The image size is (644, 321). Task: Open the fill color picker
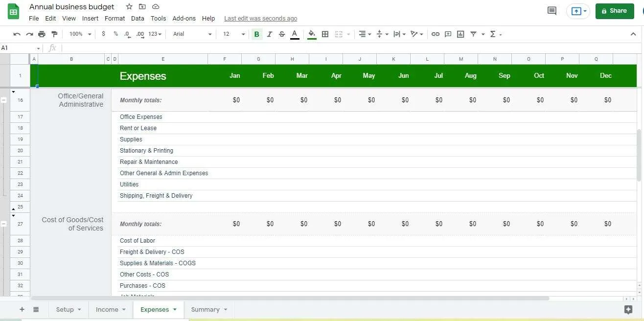point(312,34)
